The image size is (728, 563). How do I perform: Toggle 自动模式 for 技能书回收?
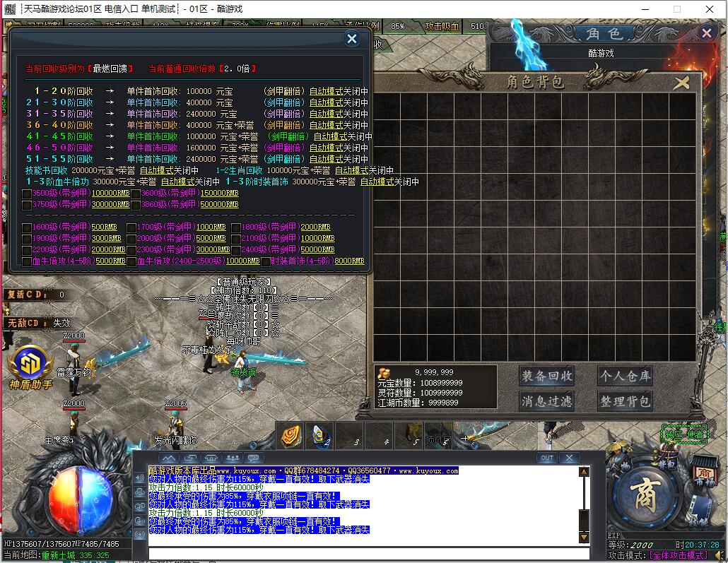156,170
